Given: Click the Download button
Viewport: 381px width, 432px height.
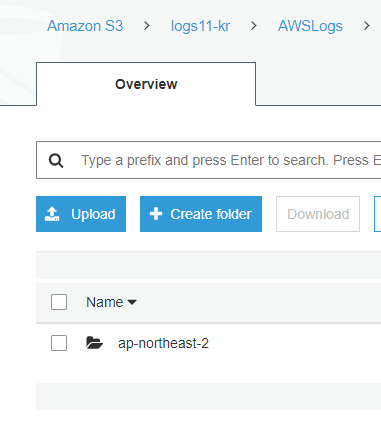Looking at the screenshot, I should pyautogui.click(x=318, y=214).
